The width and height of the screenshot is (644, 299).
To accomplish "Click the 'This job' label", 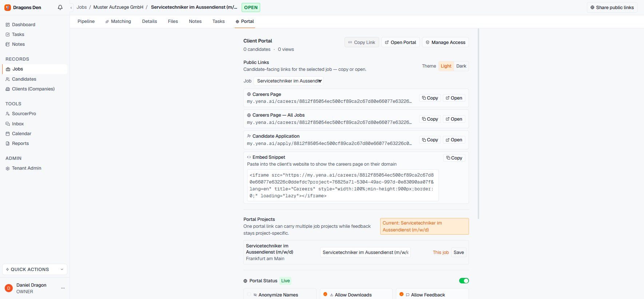I will (441, 252).
